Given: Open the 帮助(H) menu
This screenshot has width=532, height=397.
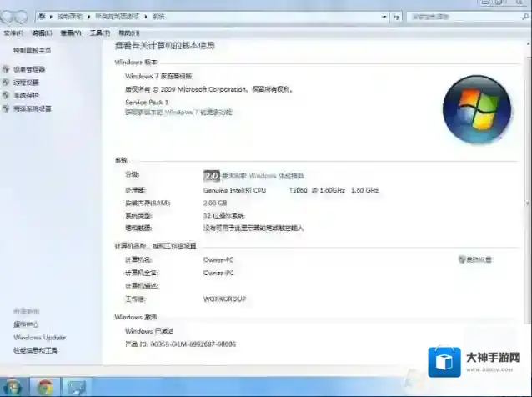Looking at the screenshot, I should pos(129,33).
